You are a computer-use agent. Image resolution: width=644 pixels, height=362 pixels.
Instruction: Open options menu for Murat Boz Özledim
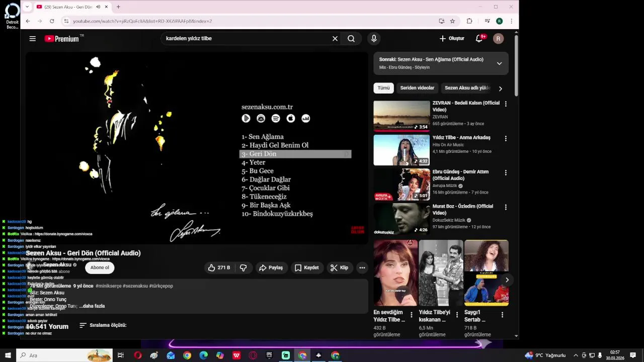tap(506, 207)
